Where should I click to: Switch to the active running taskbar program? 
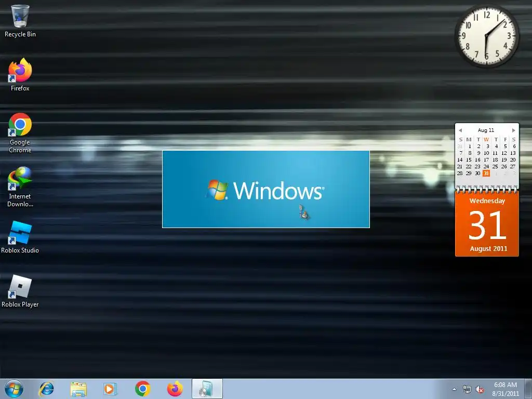tap(207, 389)
